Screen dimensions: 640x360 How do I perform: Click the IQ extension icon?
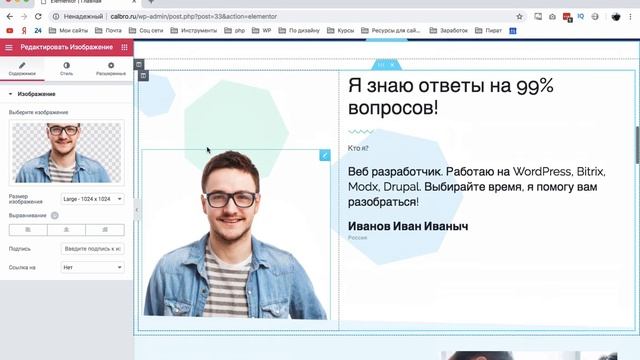[x=581, y=17]
